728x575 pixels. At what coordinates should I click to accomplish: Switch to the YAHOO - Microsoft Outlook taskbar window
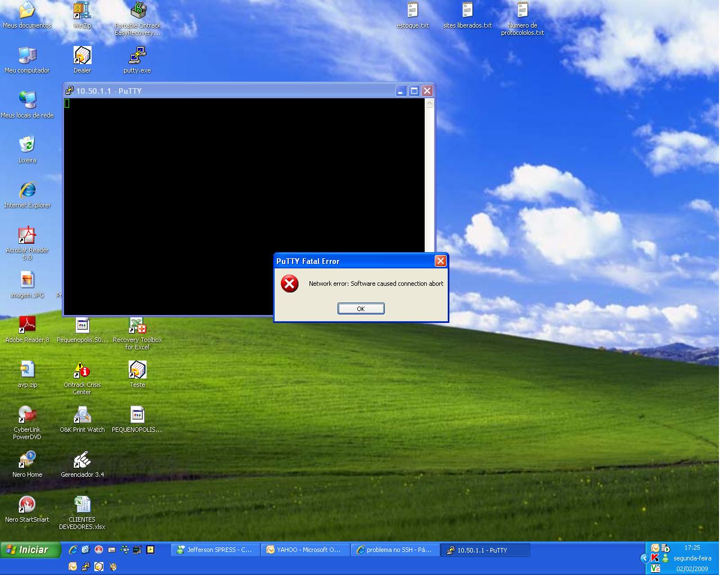tap(305, 550)
